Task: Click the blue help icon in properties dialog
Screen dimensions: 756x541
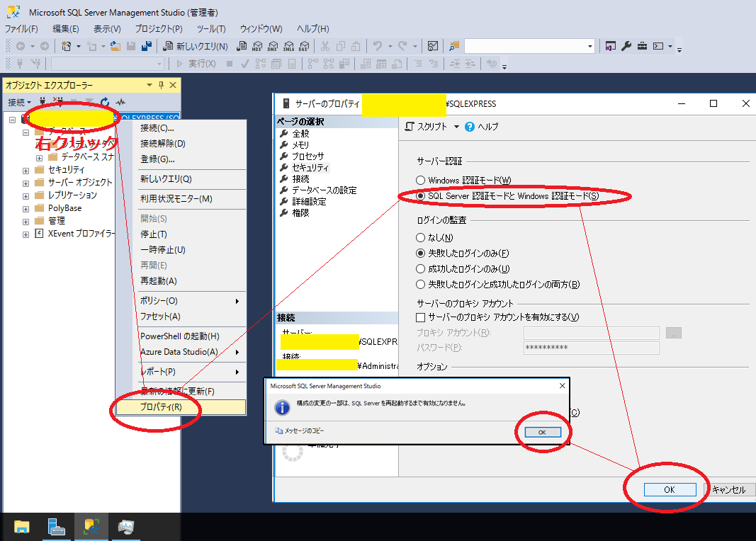Action: click(470, 127)
